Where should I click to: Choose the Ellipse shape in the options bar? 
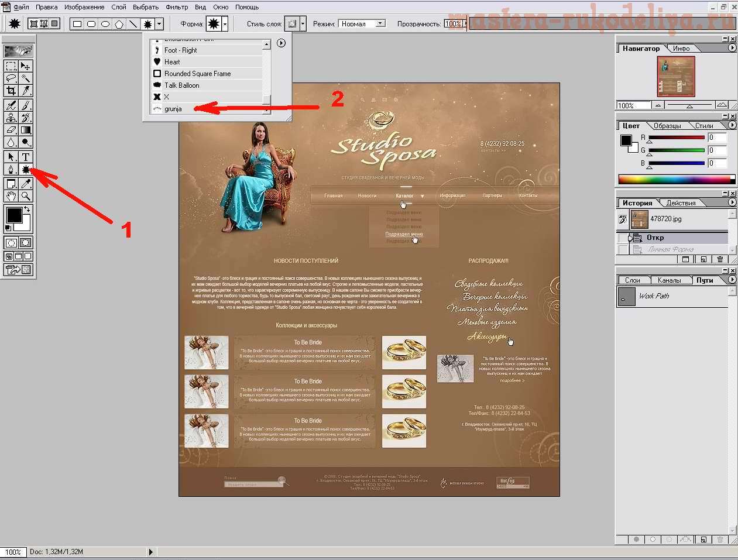pos(105,24)
